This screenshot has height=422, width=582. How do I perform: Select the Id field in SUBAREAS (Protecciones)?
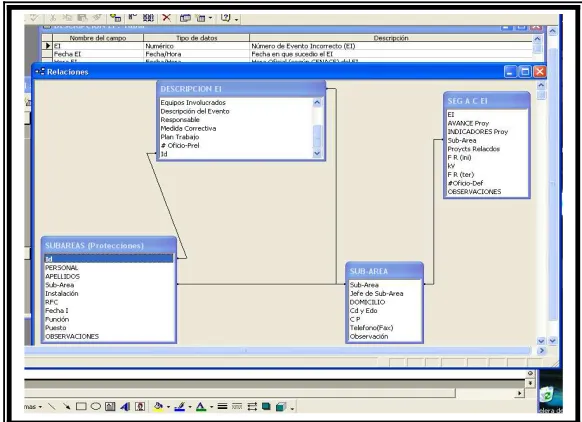(109, 259)
